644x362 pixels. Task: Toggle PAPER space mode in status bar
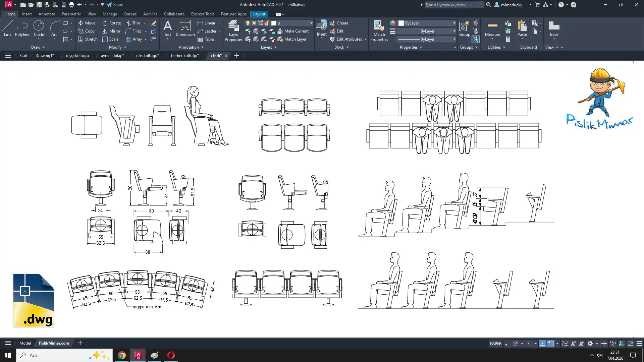tap(495, 344)
